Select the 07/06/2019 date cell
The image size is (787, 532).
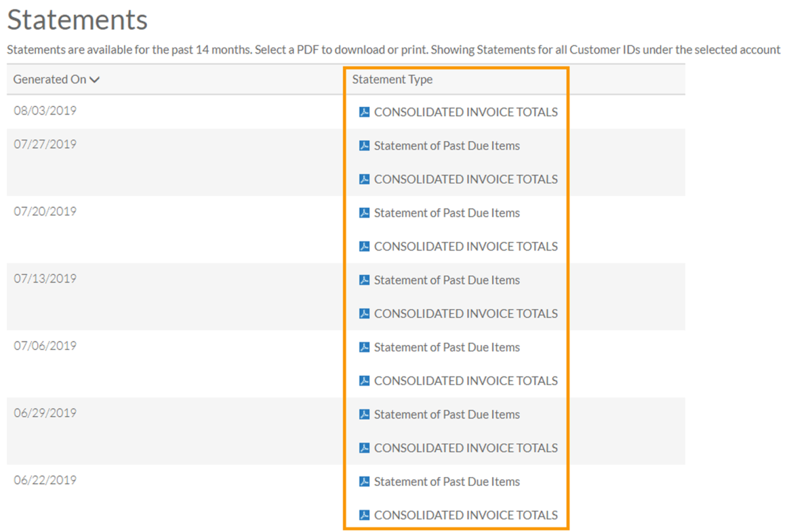[45, 346]
